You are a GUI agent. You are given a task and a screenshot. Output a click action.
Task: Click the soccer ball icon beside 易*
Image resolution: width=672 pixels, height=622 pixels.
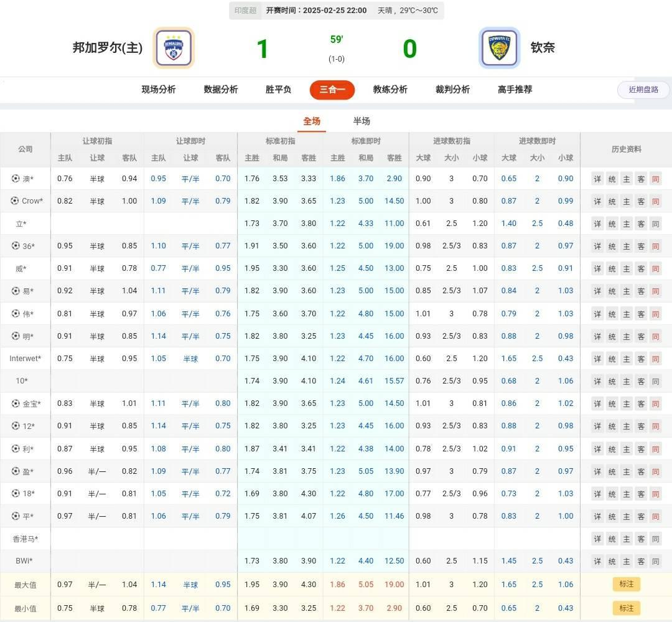pyautogui.click(x=16, y=290)
